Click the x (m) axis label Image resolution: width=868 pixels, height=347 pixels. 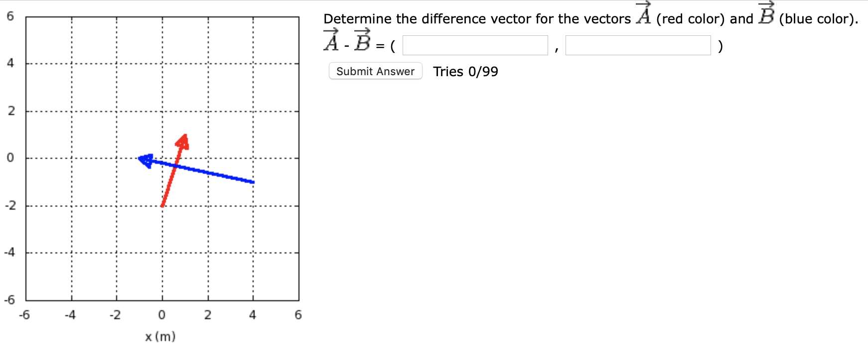160,336
